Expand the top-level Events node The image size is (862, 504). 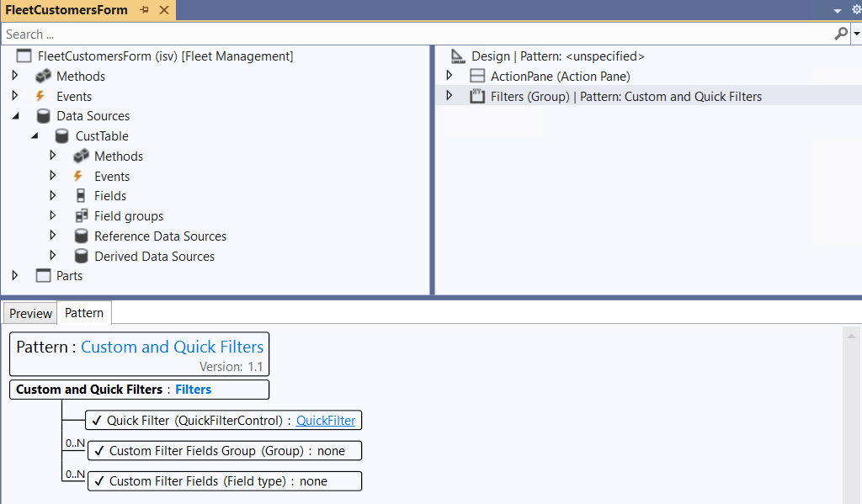pos(15,95)
